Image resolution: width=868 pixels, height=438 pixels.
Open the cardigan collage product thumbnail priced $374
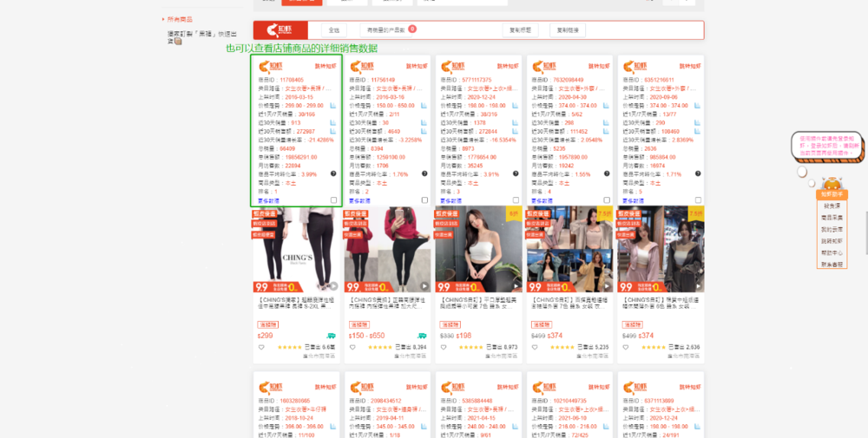pyautogui.click(x=570, y=250)
